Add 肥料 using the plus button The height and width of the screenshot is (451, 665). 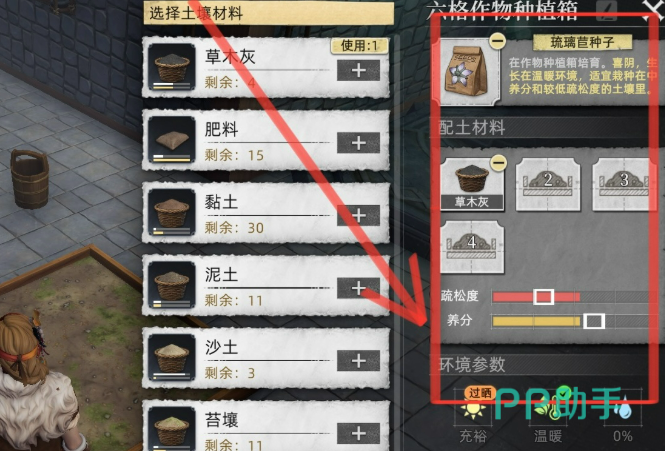358,143
